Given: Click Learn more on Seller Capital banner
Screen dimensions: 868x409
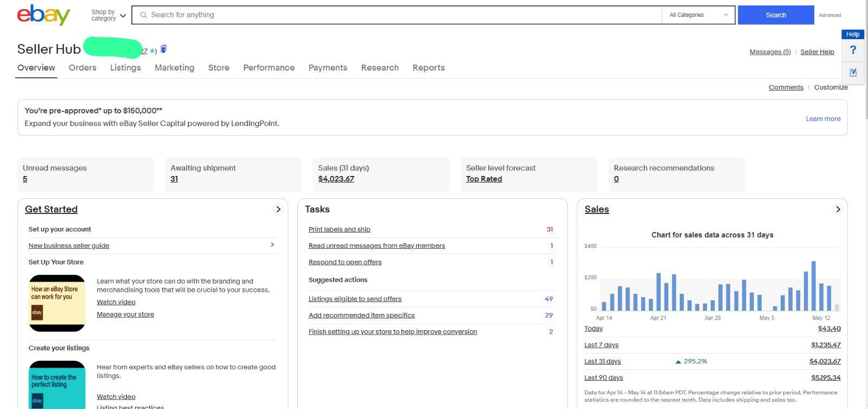Looking at the screenshot, I should 823,119.
